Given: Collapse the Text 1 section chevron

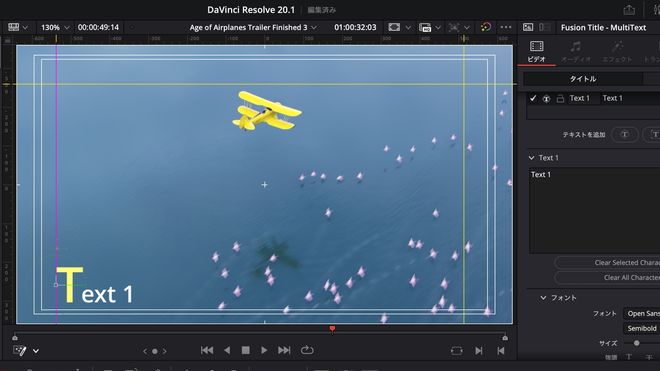Looking at the screenshot, I should click(531, 158).
